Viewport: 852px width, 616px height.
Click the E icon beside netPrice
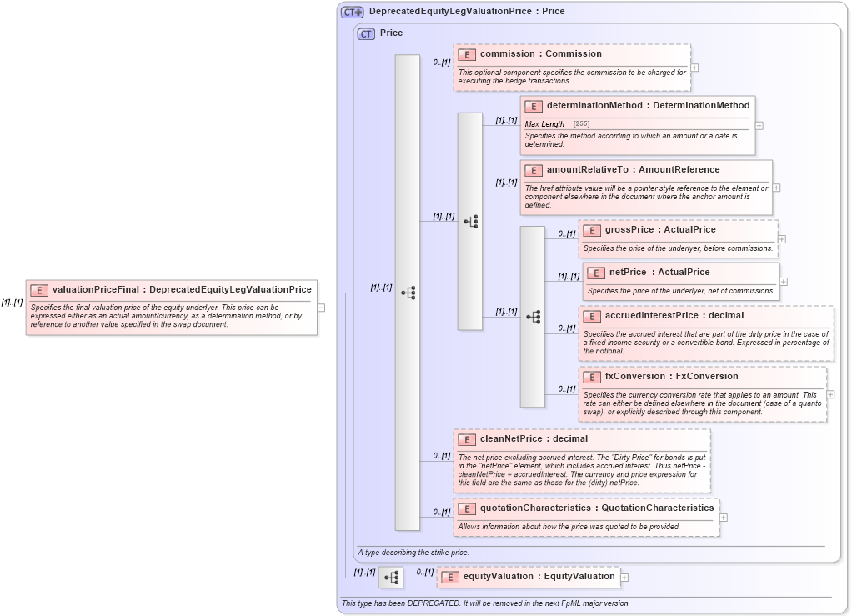[x=596, y=273]
